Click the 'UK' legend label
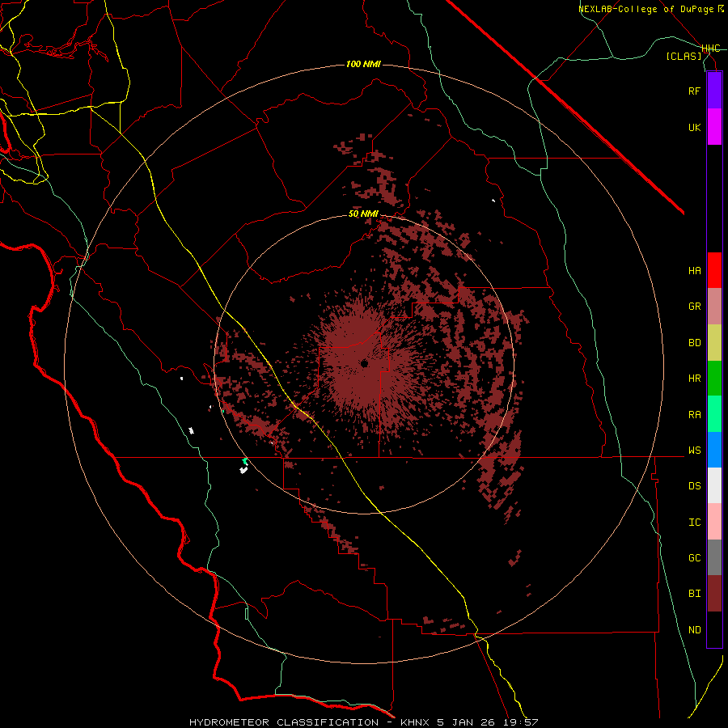728x728 pixels. coord(694,127)
